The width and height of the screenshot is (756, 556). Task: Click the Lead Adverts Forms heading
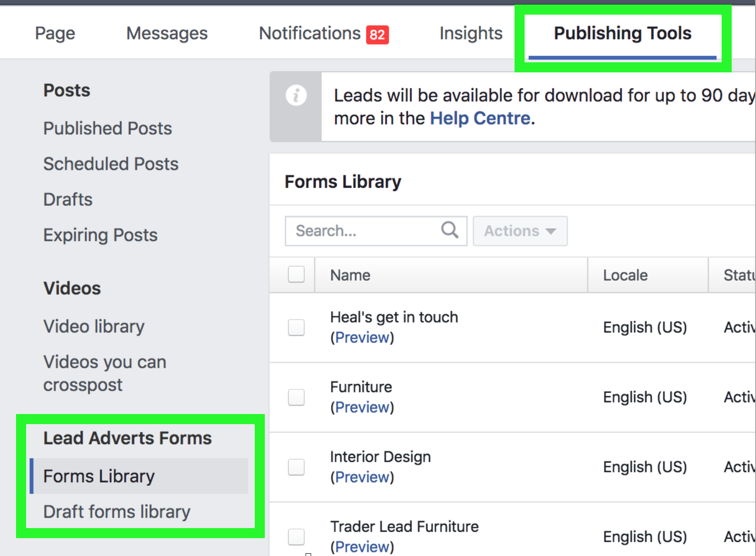pos(127,438)
